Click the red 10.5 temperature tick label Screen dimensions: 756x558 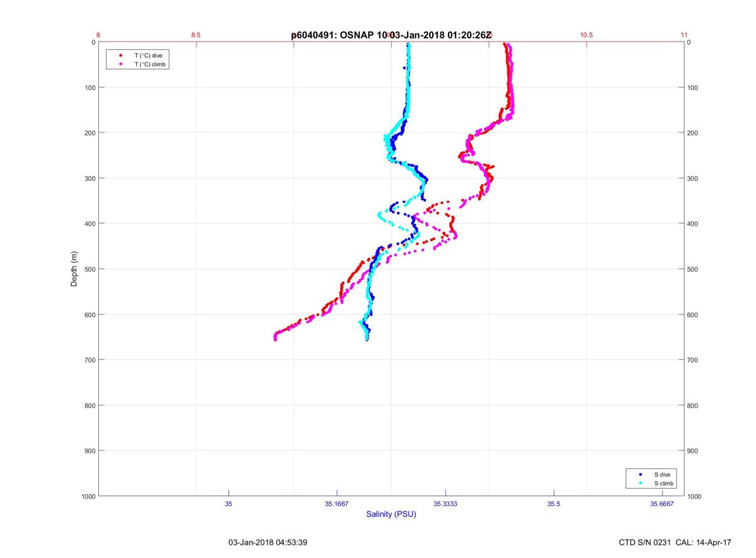(x=587, y=35)
